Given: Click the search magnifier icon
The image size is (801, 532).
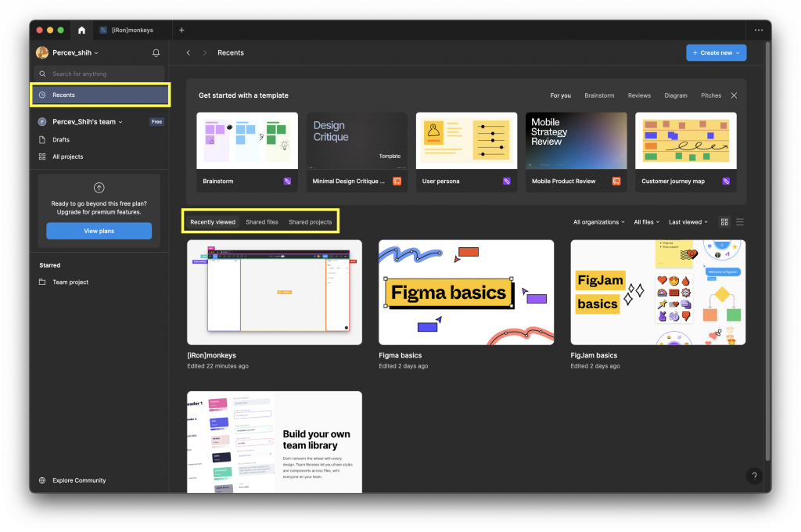Looking at the screenshot, I should 42,74.
